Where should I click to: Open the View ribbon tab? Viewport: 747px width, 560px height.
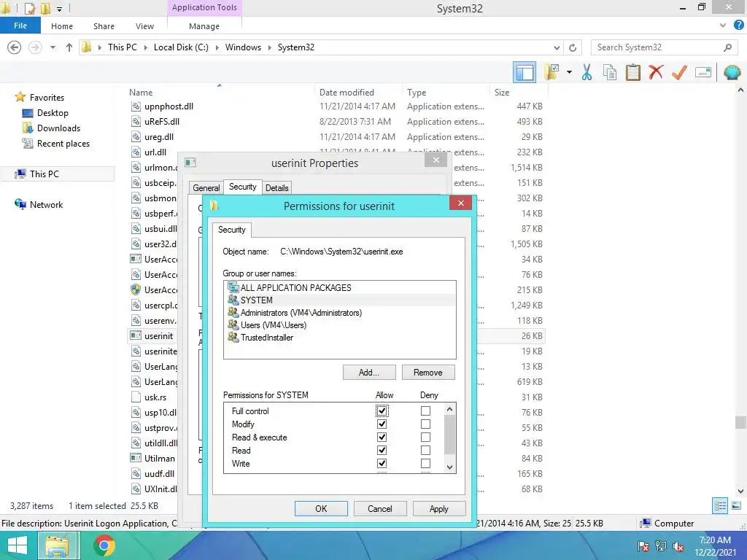144,26
